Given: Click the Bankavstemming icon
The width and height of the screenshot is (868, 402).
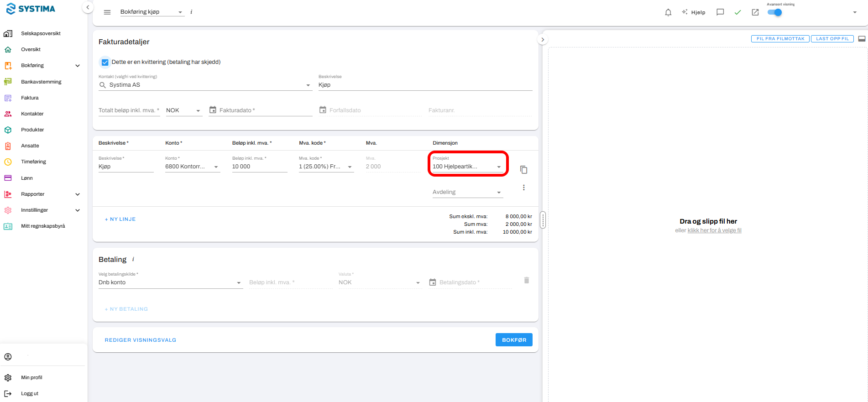Looking at the screenshot, I should click(x=8, y=82).
